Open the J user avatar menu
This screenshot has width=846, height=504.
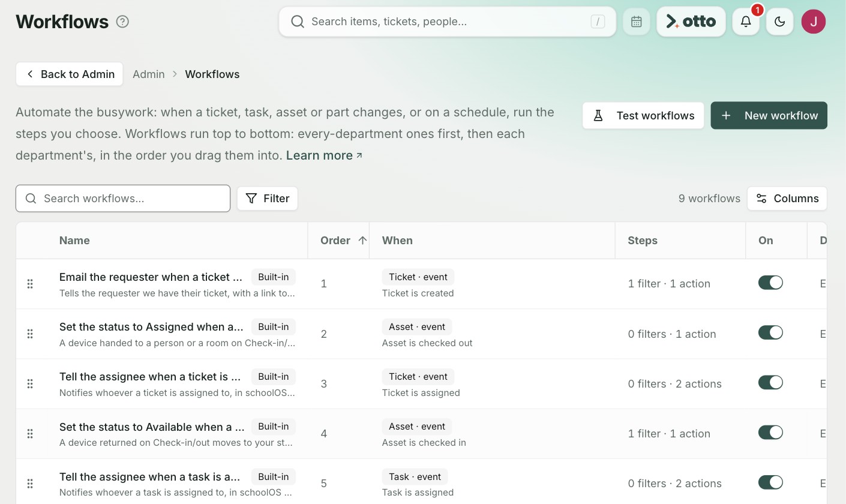point(814,22)
